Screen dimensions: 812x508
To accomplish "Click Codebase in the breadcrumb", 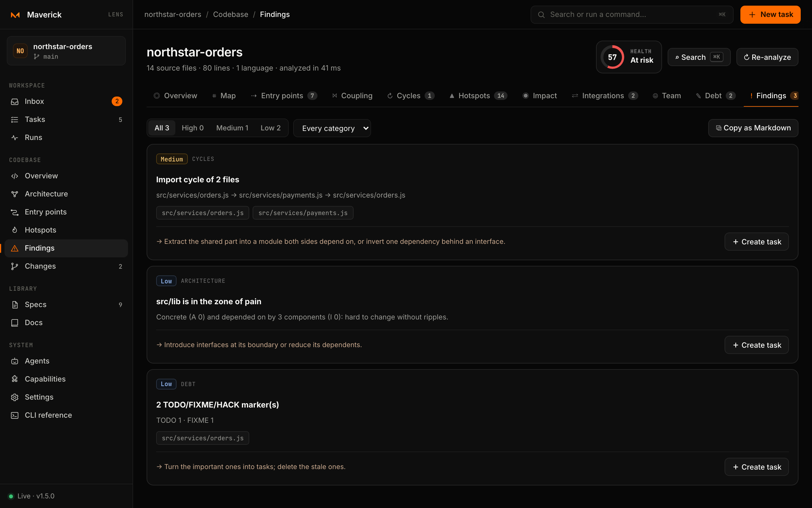I will pyautogui.click(x=231, y=14).
